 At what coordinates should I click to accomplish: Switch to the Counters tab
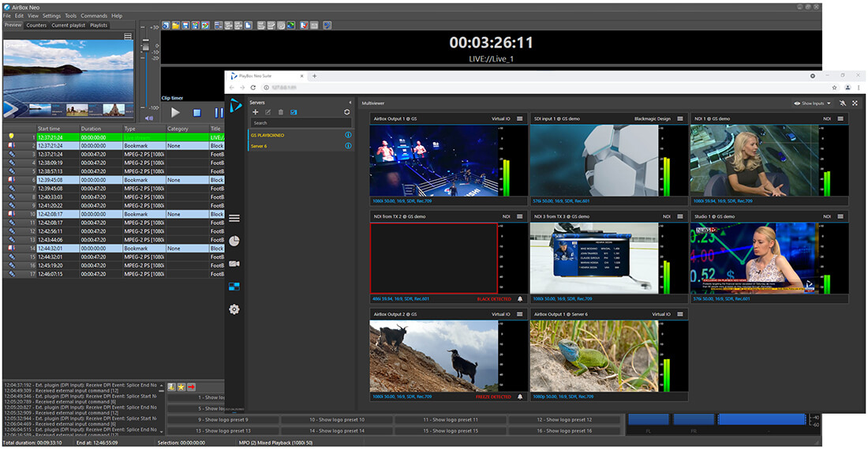[x=36, y=25]
